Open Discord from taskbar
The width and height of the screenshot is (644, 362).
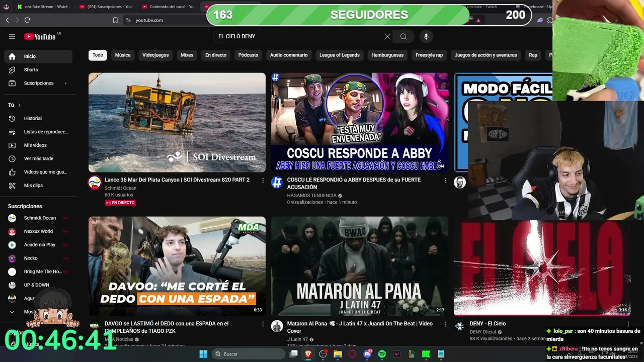[x=367, y=354]
